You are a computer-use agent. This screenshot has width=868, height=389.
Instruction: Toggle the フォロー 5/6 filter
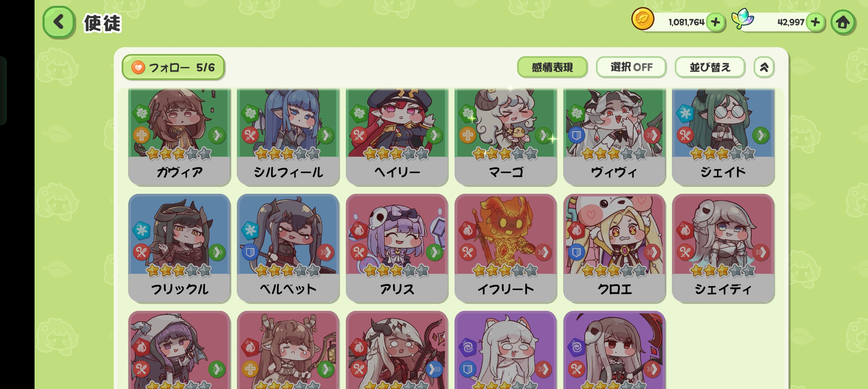pyautogui.click(x=173, y=67)
